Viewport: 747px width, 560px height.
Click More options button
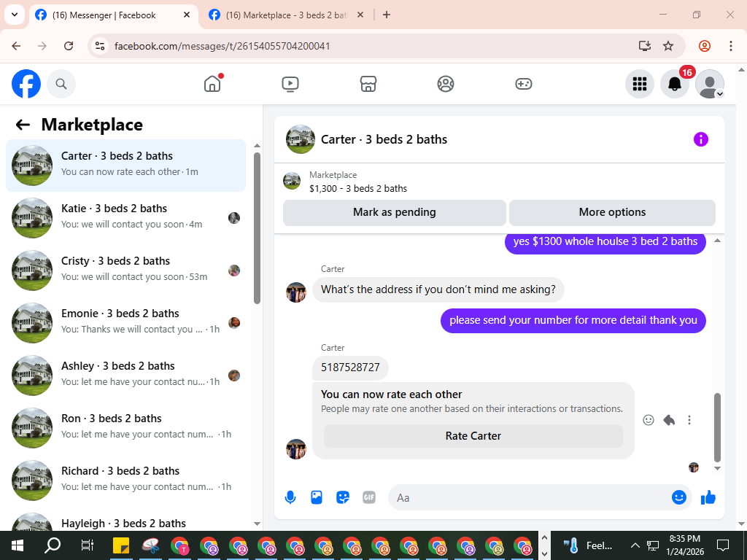pos(612,212)
